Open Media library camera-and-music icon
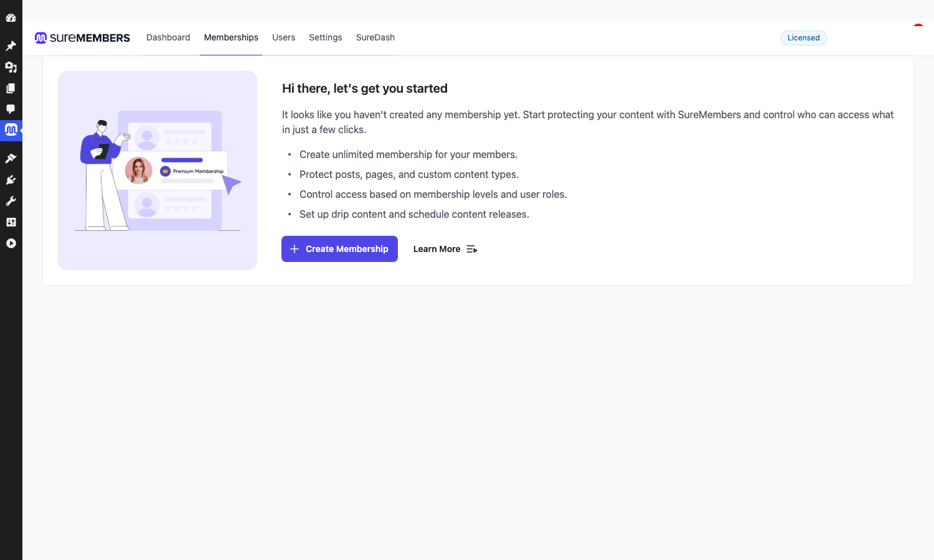This screenshot has width=934, height=560. point(11,67)
